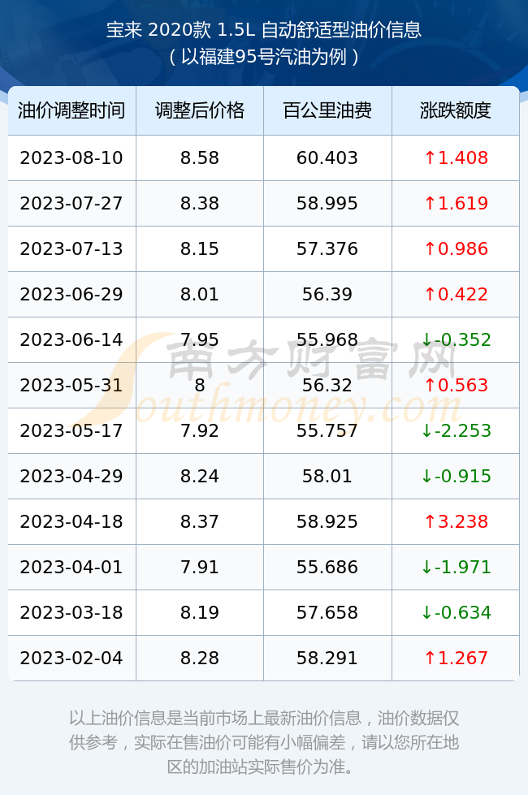Screen dimensions: 528x812
Task: Click the red up-arrow beside 1.408
Action: [430, 158]
